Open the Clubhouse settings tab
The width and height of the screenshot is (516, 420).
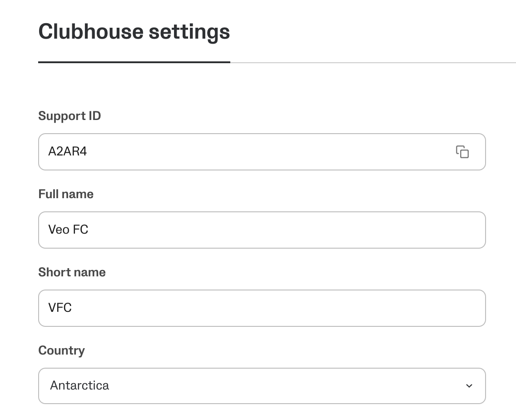tap(134, 32)
